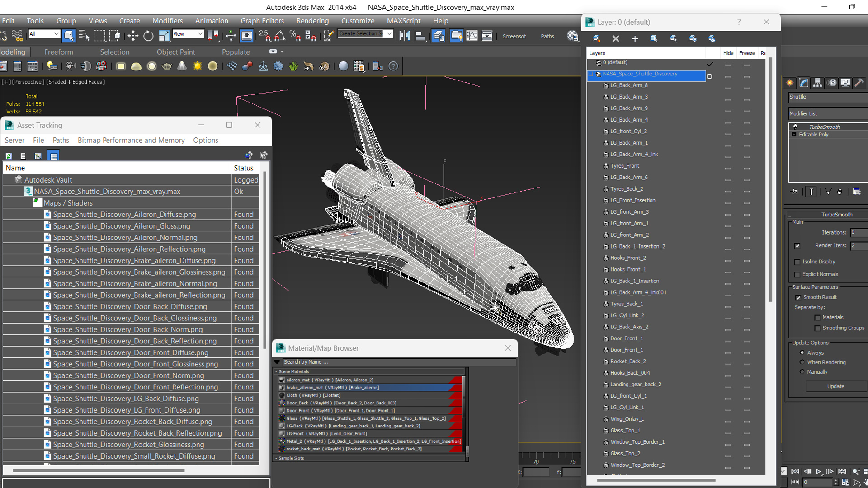Toggle Window/Crossing selection mode
Image resolution: width=868 pixels, height=488 pixels.
pos(115,36)
